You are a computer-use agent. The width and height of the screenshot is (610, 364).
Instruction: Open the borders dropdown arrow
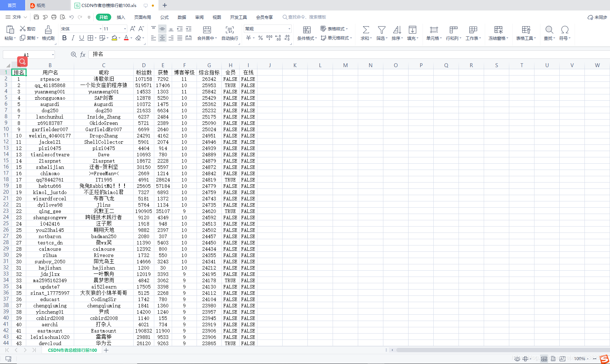point(95,38)
